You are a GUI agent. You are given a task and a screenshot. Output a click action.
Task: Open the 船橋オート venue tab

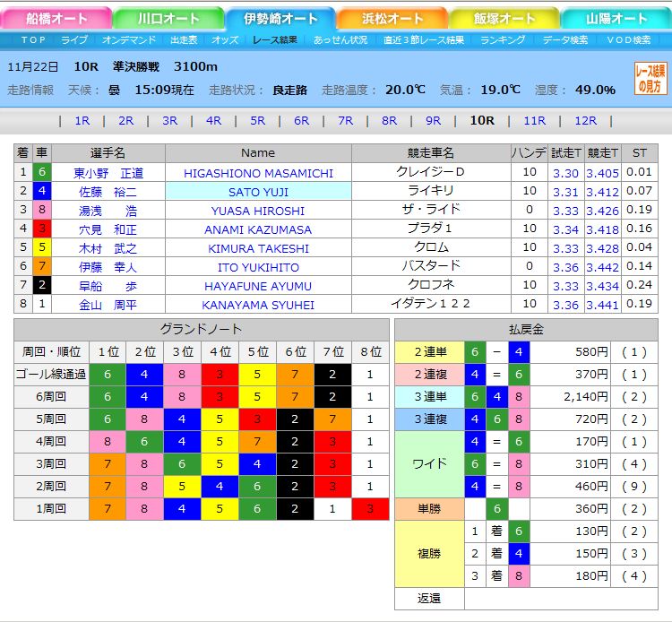(x=56, y=19)
